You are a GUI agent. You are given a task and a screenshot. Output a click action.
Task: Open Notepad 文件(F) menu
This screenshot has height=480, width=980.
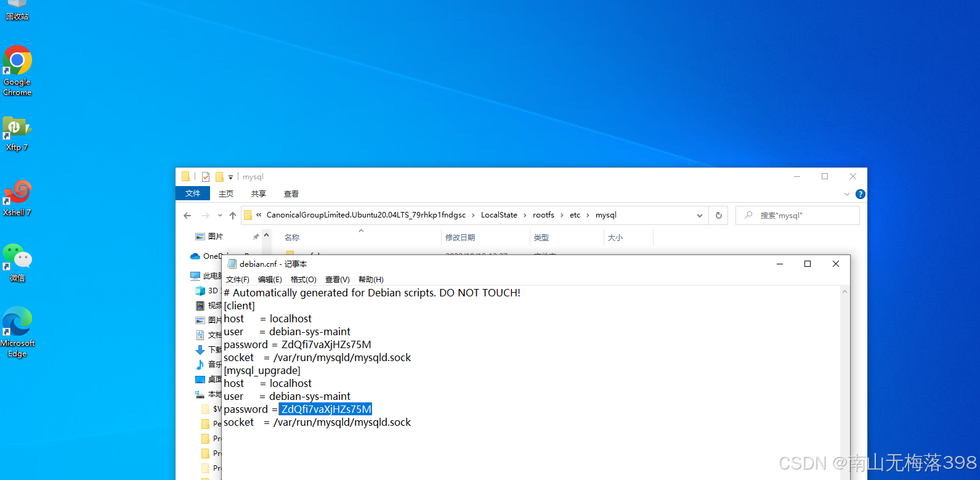pyautogui.click(x=238, y=280)
